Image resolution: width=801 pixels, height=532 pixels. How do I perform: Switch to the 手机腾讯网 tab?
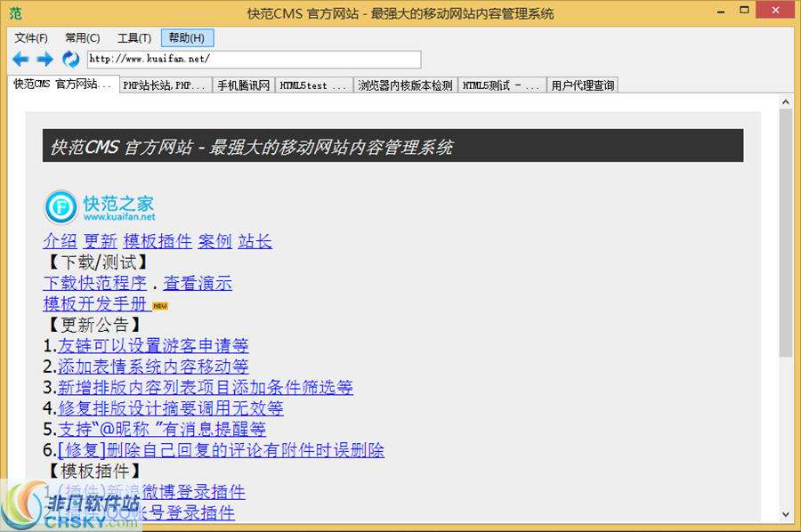[244, 85]
